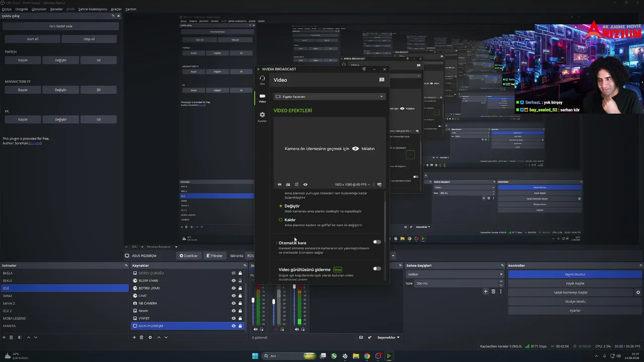Image resolution: width=644 pixels, height=362 pixels.
Task: Remove selected scene with trash icon
Action: (12, 337)
